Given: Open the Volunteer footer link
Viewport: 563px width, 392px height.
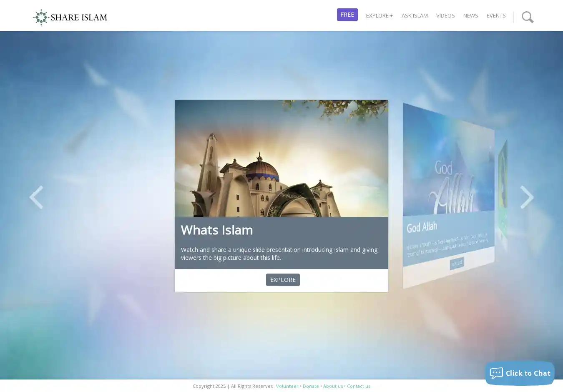Looking at the screenshot, I should point(287,386).
